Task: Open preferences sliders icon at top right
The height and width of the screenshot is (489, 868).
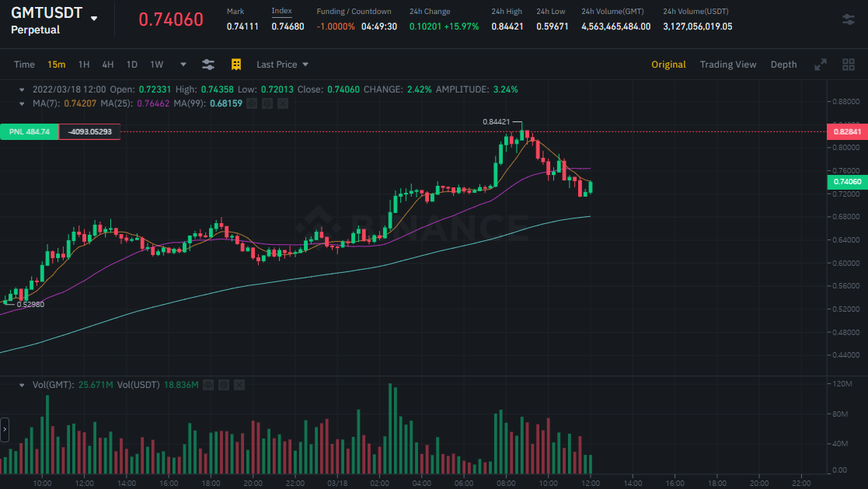Action: 848,20
